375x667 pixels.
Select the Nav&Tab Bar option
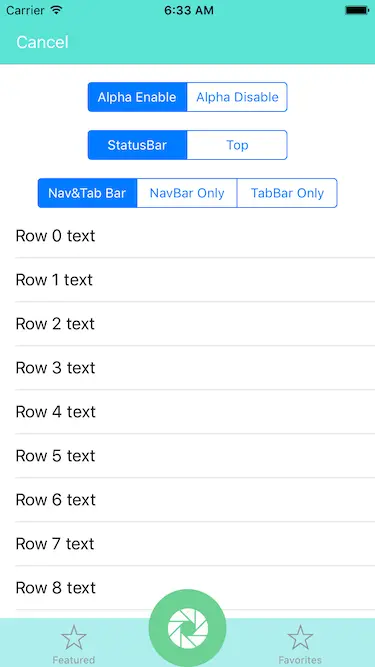coord(87,193)
